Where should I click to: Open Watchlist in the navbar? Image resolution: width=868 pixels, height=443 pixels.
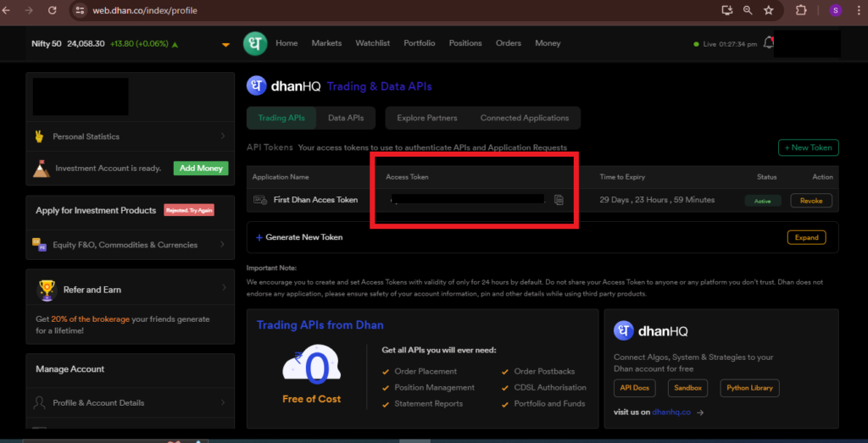373,43
